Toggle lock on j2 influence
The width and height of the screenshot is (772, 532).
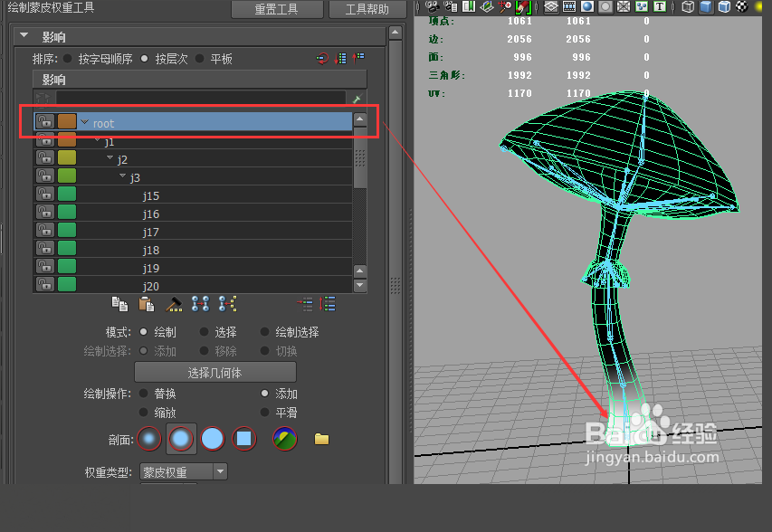pyautogui.click(x=44, y=158)
